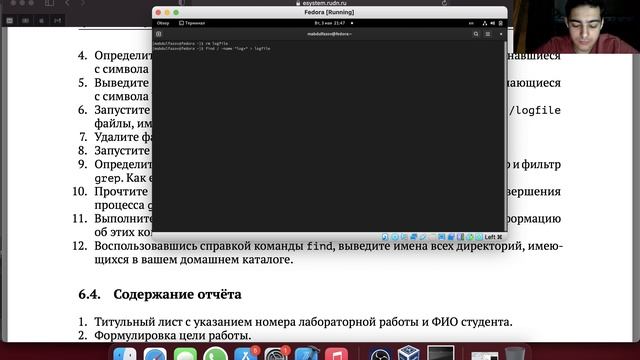Click the find logfile command line in terminal

click(211, 49)
